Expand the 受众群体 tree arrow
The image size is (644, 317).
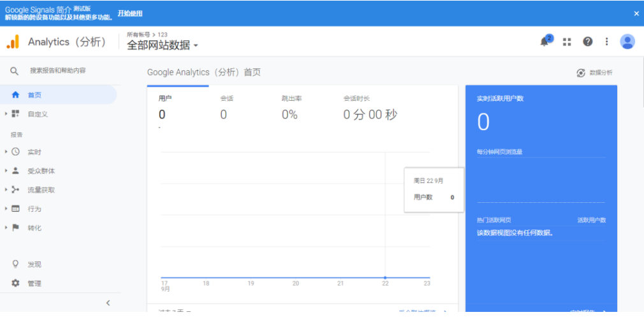(x=6, y=170)
